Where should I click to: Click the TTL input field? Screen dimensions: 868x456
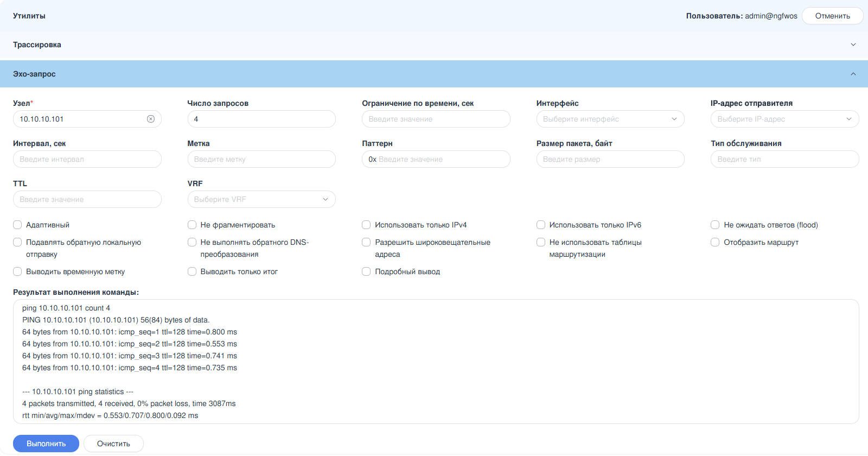pyautogui.click(x=87, y=199)
